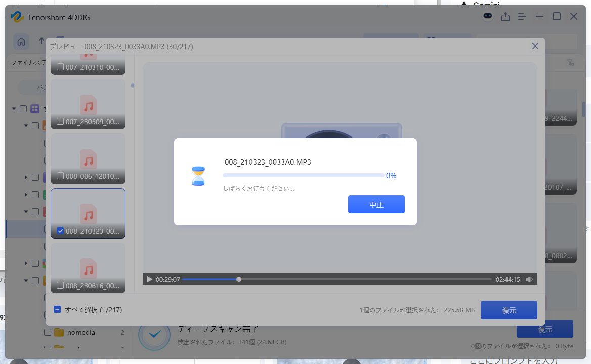Open the robot assistant icon in title bar
591x364 pixels.
tap(487, 17)
